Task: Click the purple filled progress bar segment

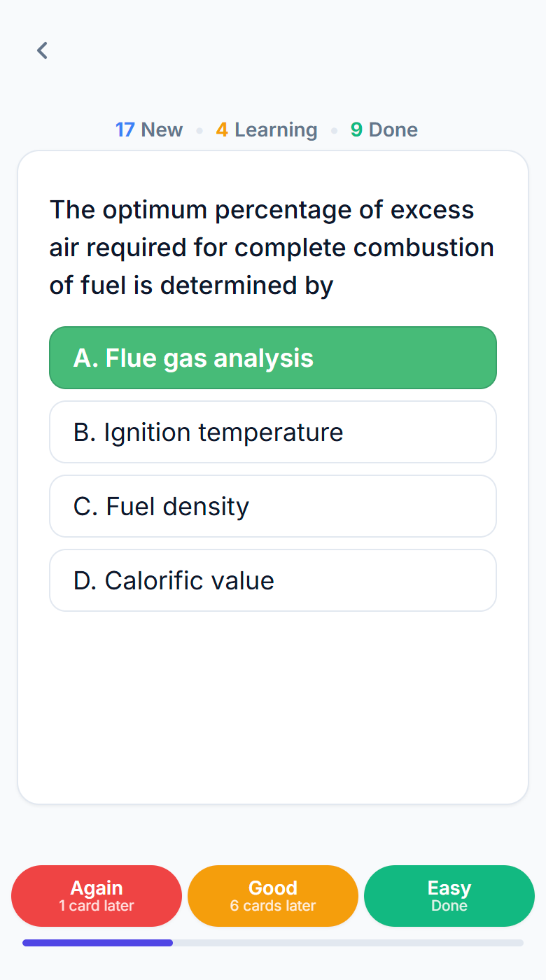Action: [x=98, y=943]
